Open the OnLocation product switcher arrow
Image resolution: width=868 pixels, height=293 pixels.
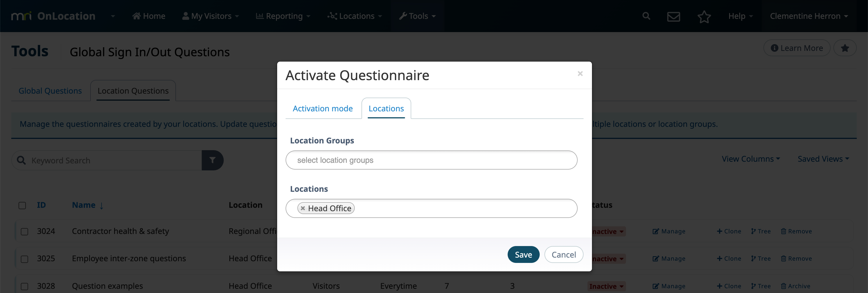click(113, 16)
